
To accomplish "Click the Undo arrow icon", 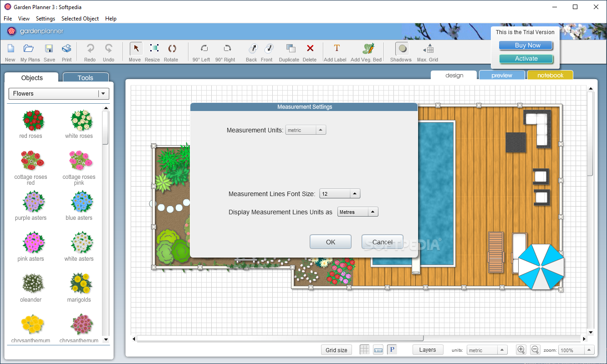I will point(108,49).
